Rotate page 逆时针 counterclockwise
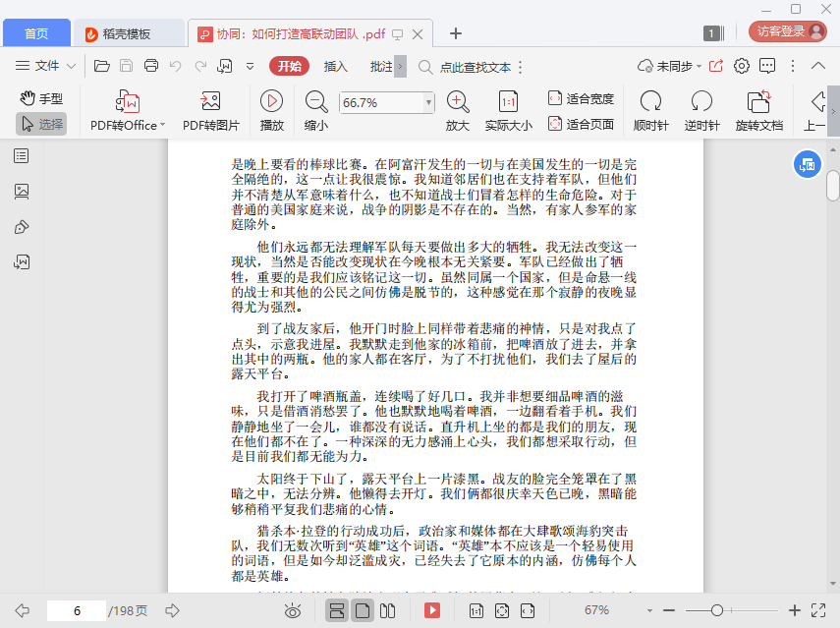 [701, 110]
